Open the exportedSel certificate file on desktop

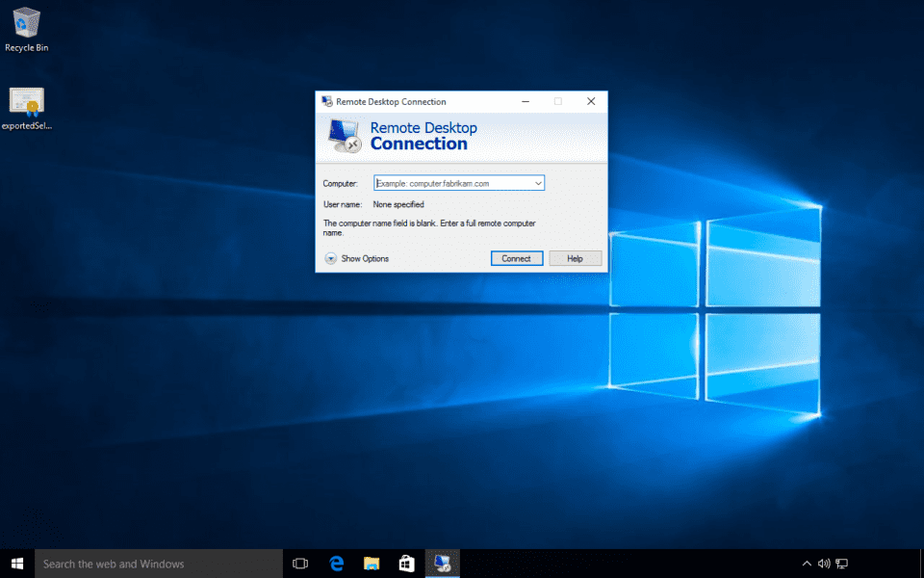24,101
